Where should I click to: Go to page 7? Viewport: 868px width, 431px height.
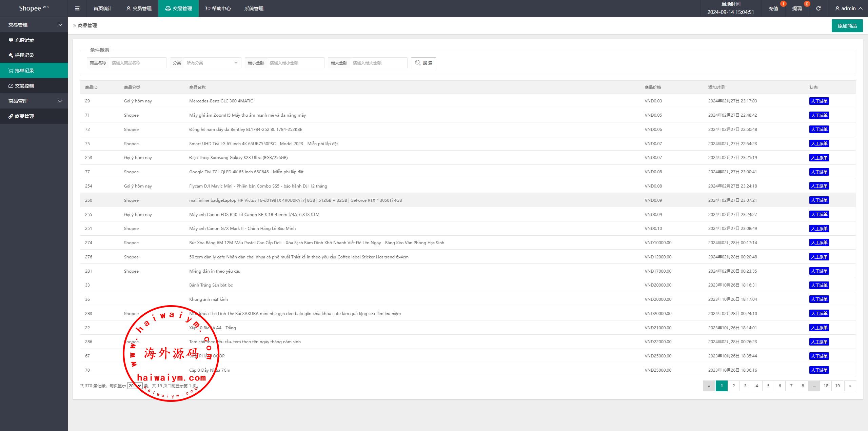(791, 386)
